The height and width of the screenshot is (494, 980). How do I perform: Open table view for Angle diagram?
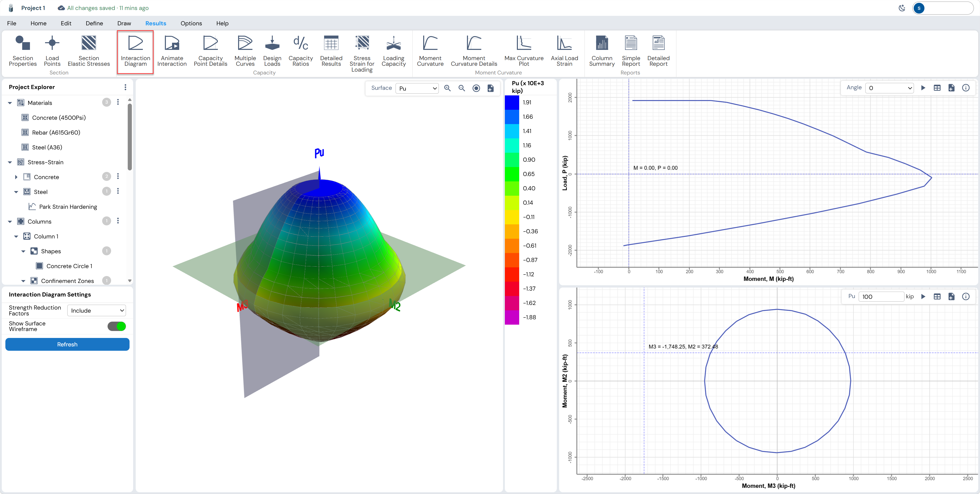tap(937, 88)
